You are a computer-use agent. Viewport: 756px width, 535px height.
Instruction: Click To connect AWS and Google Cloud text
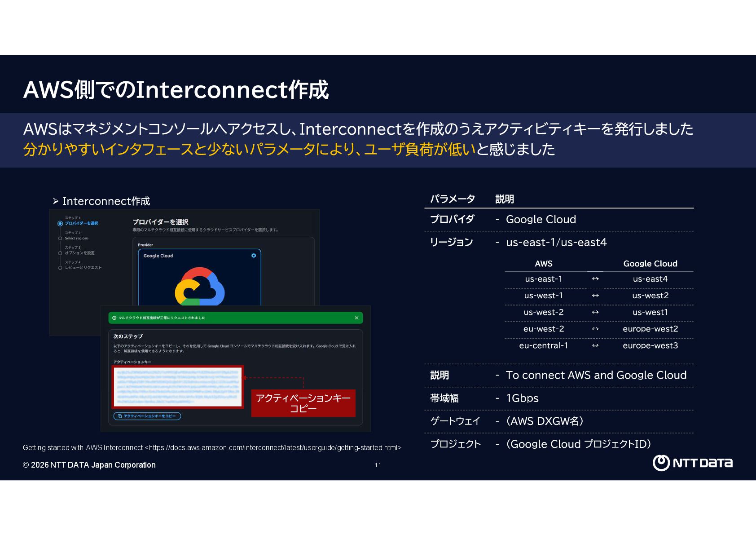596,375
